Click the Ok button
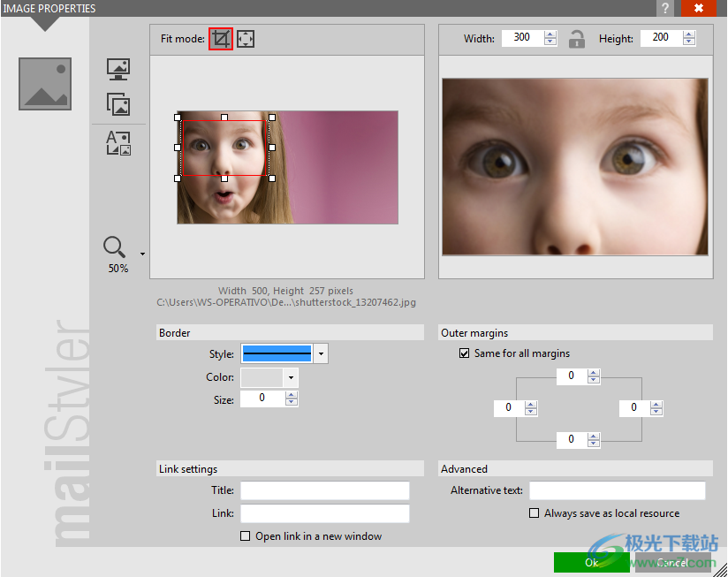Screen dimensions: 728x577 [591, 562]
